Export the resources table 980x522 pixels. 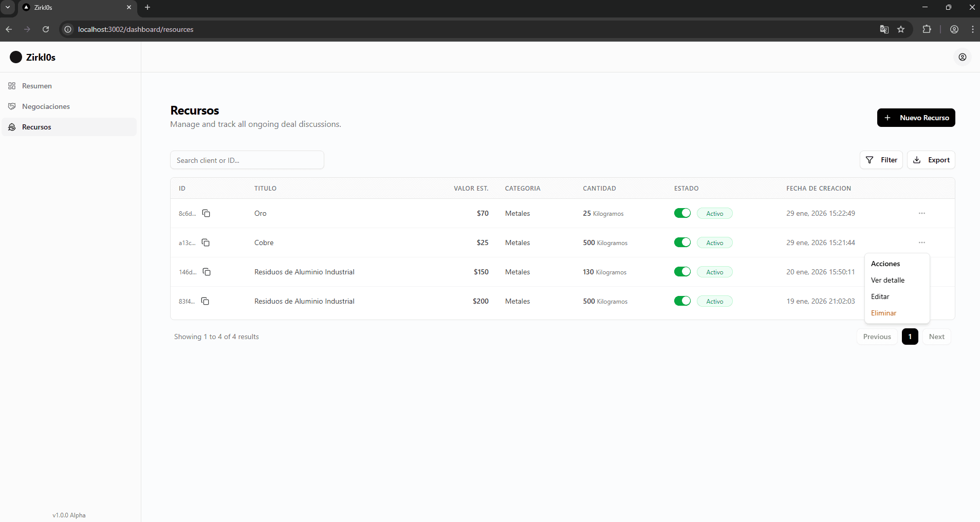point(931,160)
